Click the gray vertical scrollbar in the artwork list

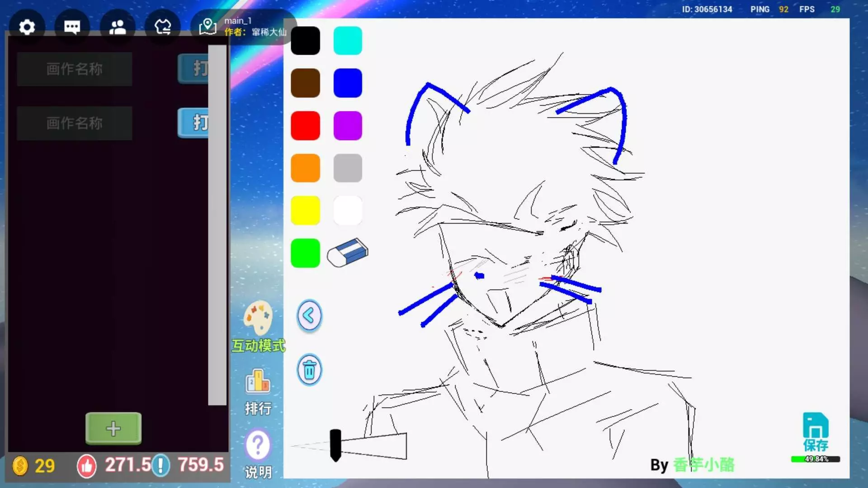point(217,226)
